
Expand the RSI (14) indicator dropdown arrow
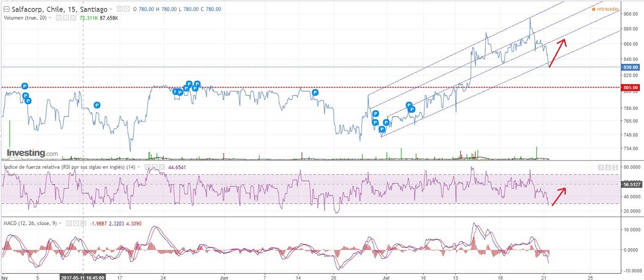138,167
